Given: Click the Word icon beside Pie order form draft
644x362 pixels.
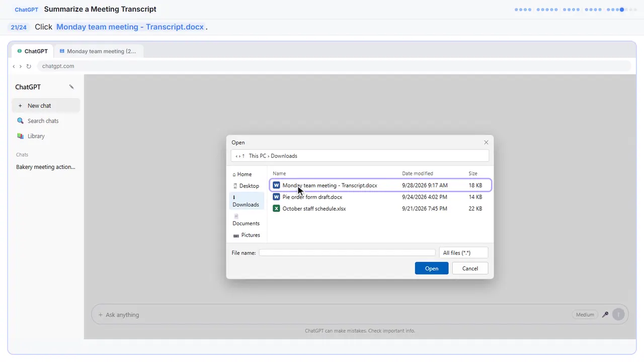Looking at the screenshot, I should click(276, 197).
